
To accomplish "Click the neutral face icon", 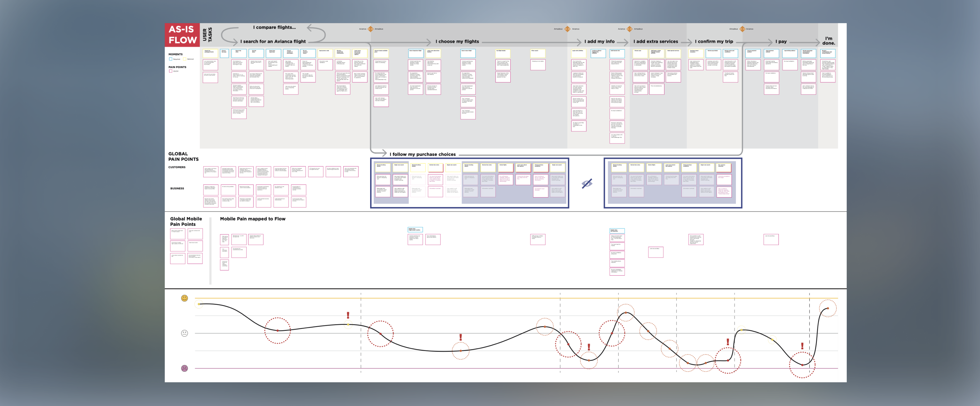I will [x=185, y=333].
